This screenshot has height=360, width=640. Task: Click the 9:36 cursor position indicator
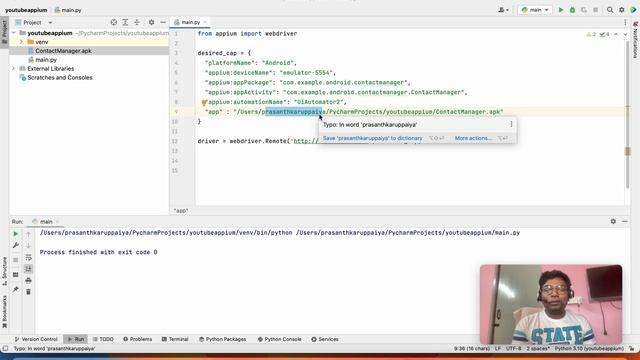pyautogui.click(x=472, y=349)
